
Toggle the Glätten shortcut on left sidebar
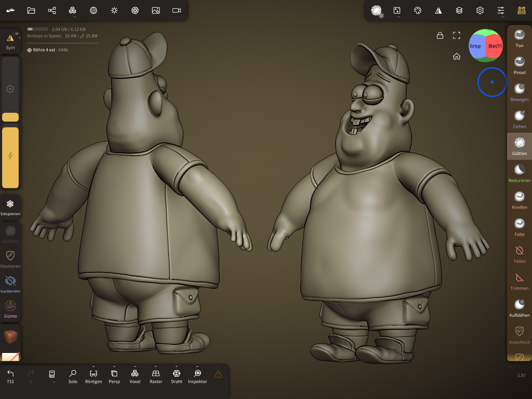tap(10, 235)
